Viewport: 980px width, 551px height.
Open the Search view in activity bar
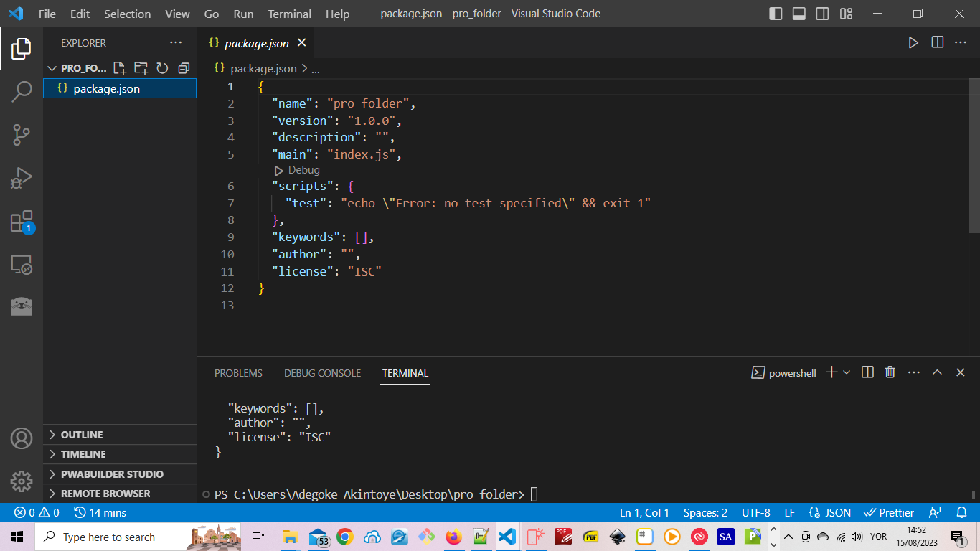22,92
